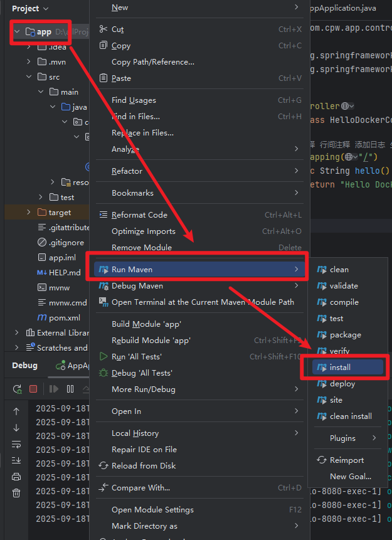Run the Maven install goal

[x=347, y=367]
